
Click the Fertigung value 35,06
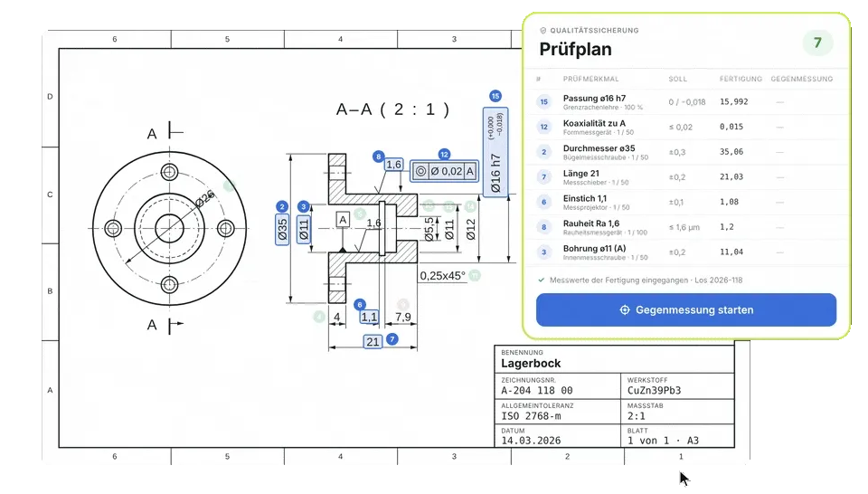click(x=731, y=152)
